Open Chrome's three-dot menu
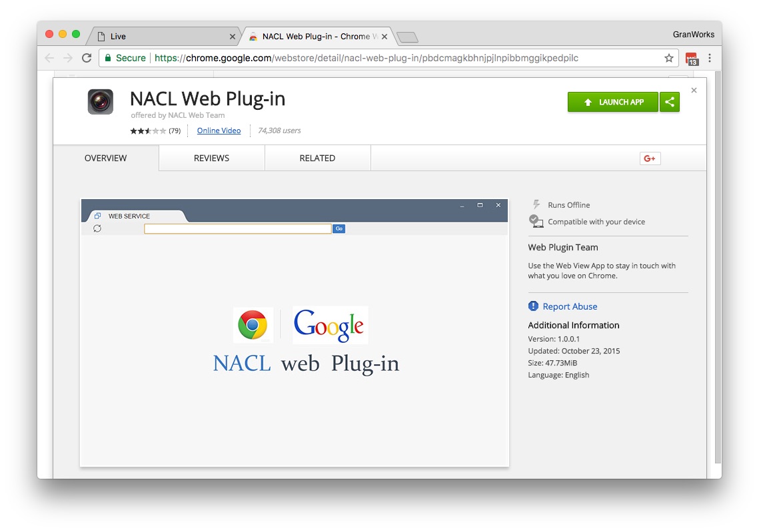 (710, 58)
